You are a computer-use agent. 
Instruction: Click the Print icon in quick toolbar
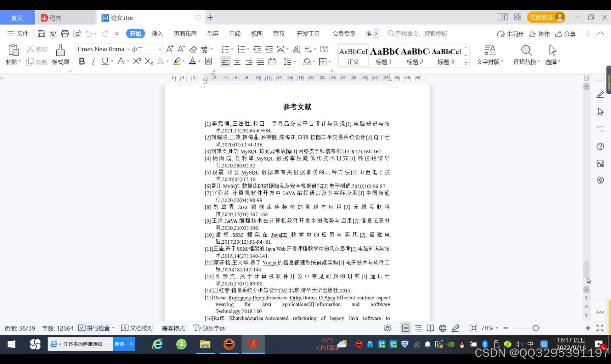[x=65, y=33]
